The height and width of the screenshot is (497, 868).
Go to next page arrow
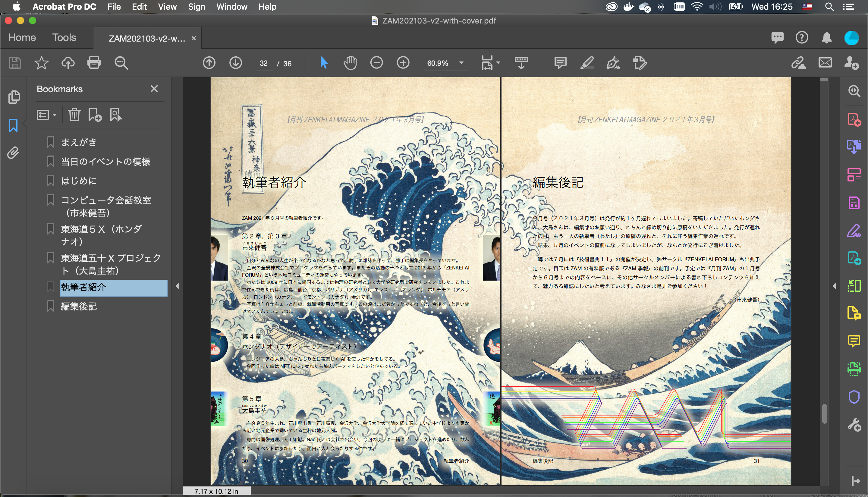click(235, 63)
